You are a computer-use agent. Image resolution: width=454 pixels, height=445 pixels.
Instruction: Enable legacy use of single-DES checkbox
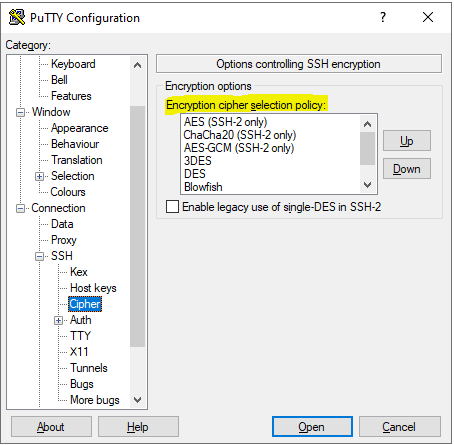[172, 207]
